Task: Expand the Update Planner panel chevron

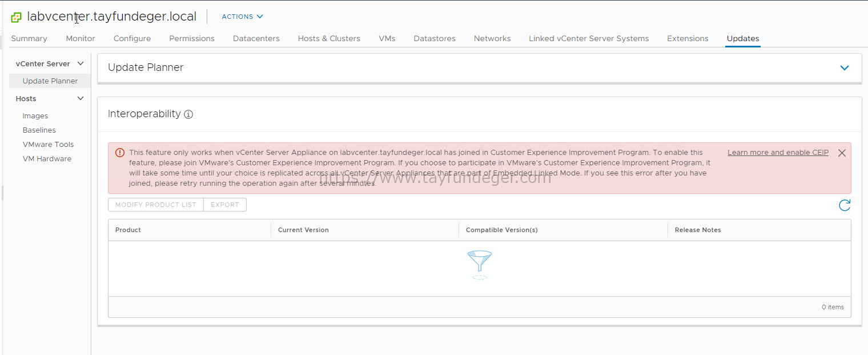Action: click(x=845, y=67)
